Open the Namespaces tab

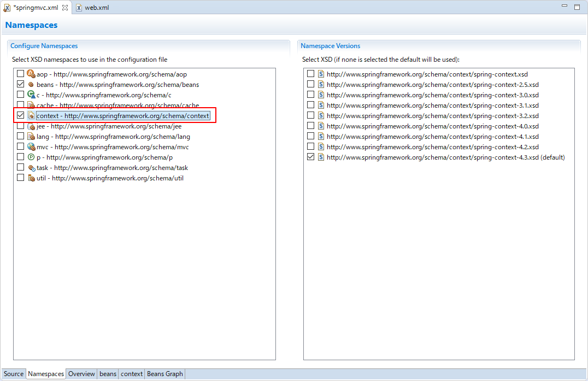46,374
